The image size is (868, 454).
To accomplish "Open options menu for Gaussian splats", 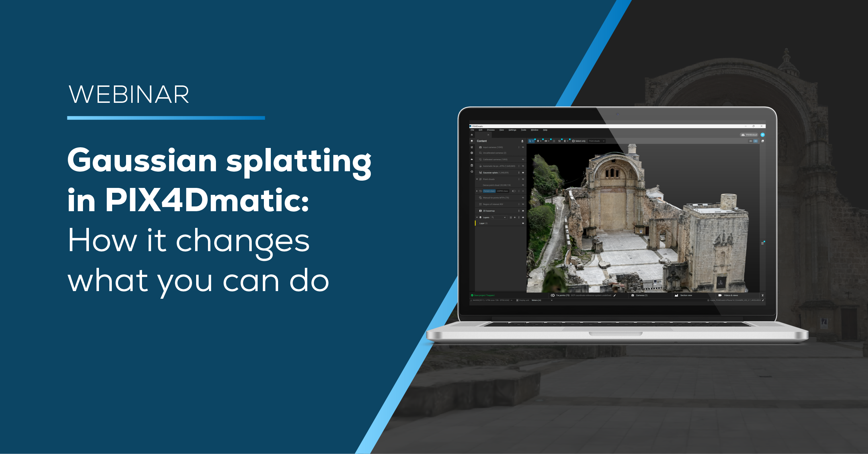I will [519, 173].
